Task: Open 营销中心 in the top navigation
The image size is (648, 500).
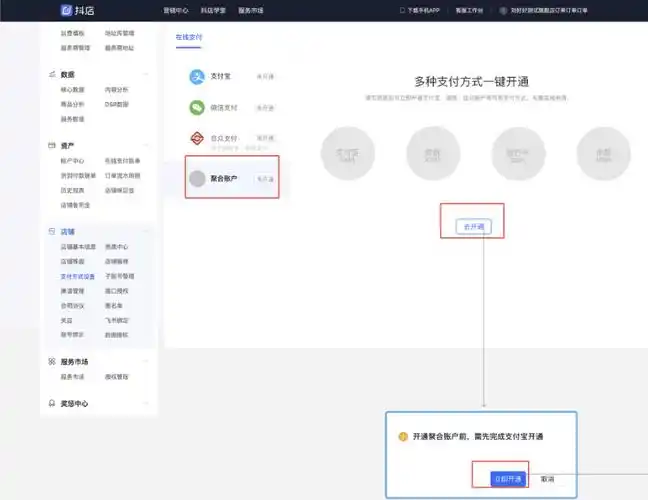Action: [176, 10]
